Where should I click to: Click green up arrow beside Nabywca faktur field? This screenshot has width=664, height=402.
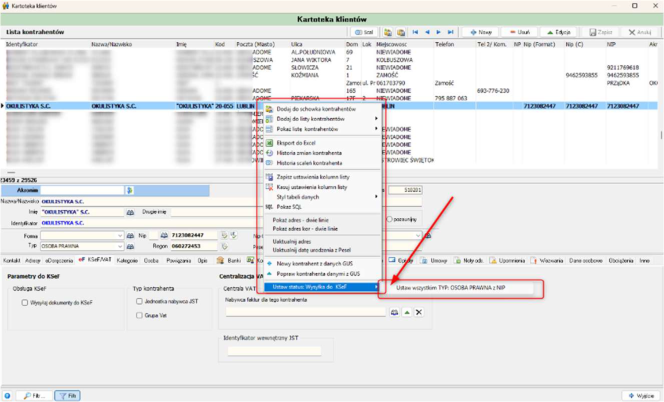point(407,312)
